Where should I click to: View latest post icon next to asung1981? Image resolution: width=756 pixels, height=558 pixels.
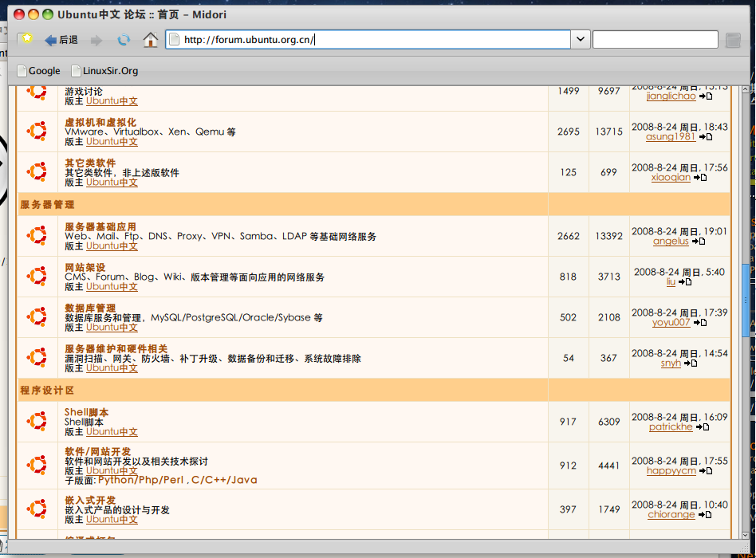[x=706, y=137]
